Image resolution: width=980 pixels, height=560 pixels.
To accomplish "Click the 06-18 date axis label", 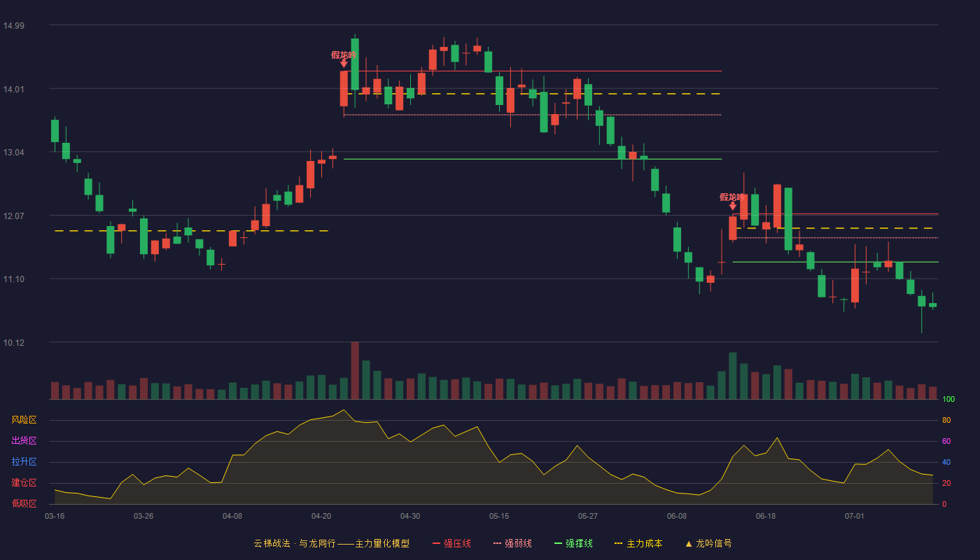I will coord(766,516).
